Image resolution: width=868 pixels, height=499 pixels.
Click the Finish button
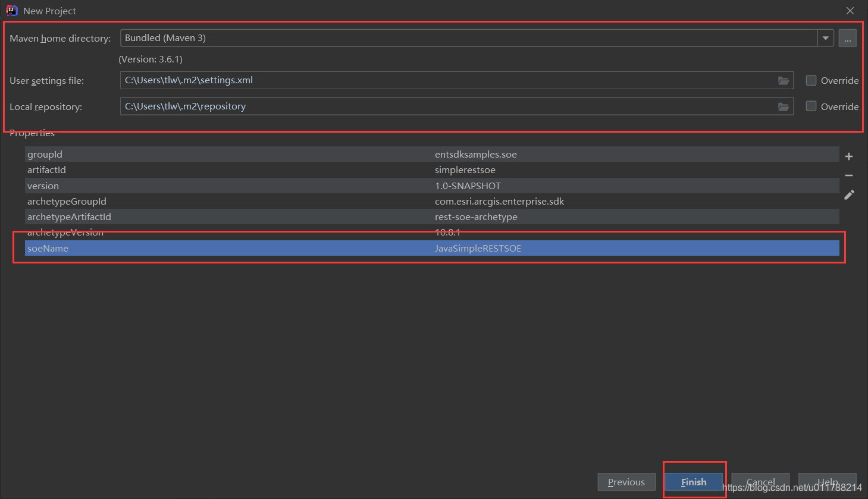click(x=694, y=482)
